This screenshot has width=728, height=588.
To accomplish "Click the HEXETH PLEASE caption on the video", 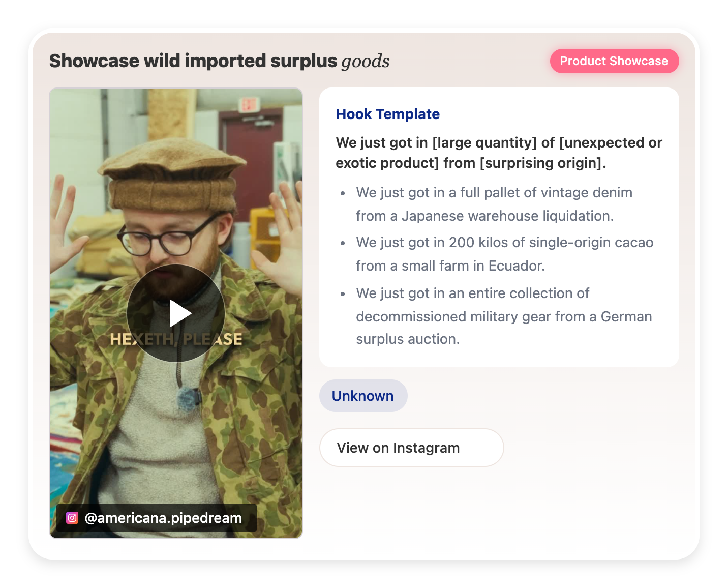I will [175, 338].
